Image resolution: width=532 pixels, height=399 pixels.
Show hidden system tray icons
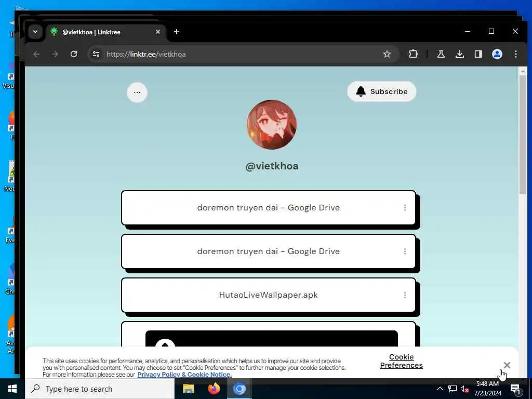point(440,389)
